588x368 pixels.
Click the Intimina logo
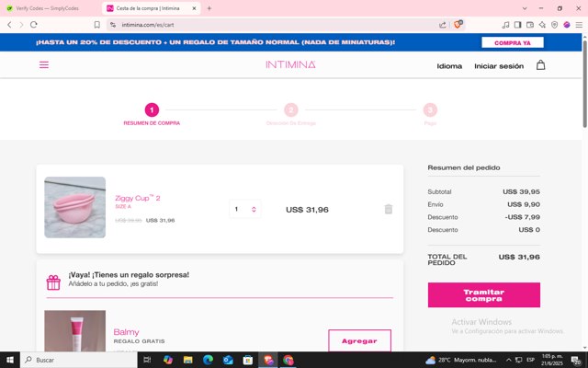click(290, 64)
